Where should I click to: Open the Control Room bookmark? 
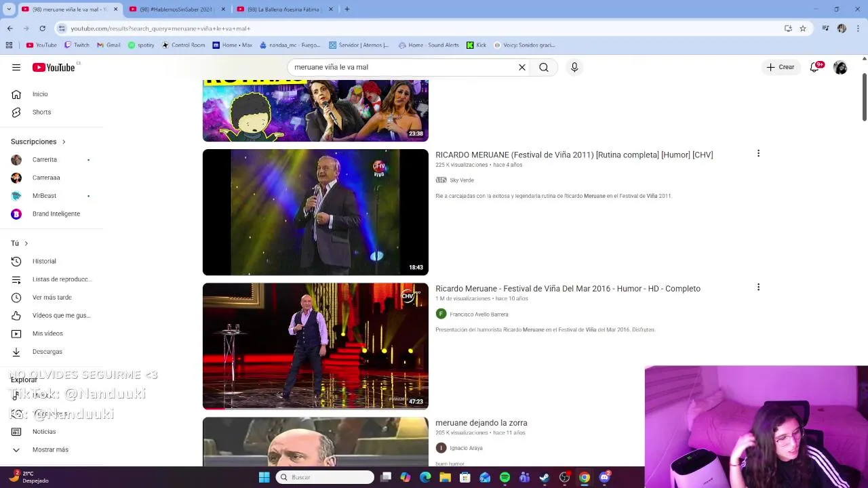point(183,45)
